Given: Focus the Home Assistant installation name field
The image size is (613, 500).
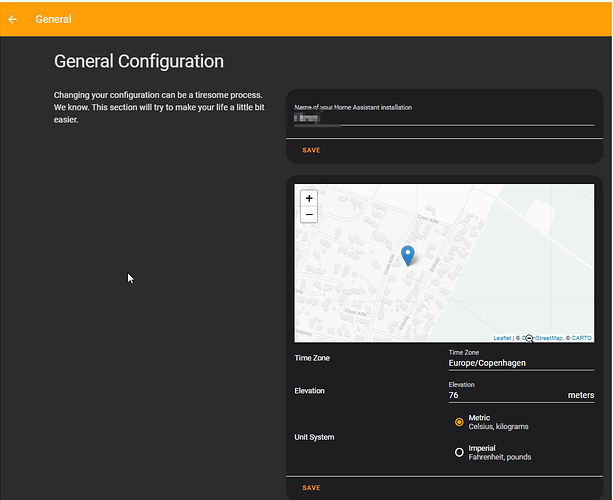Looking at the screenshot, I should pos(444,119).
